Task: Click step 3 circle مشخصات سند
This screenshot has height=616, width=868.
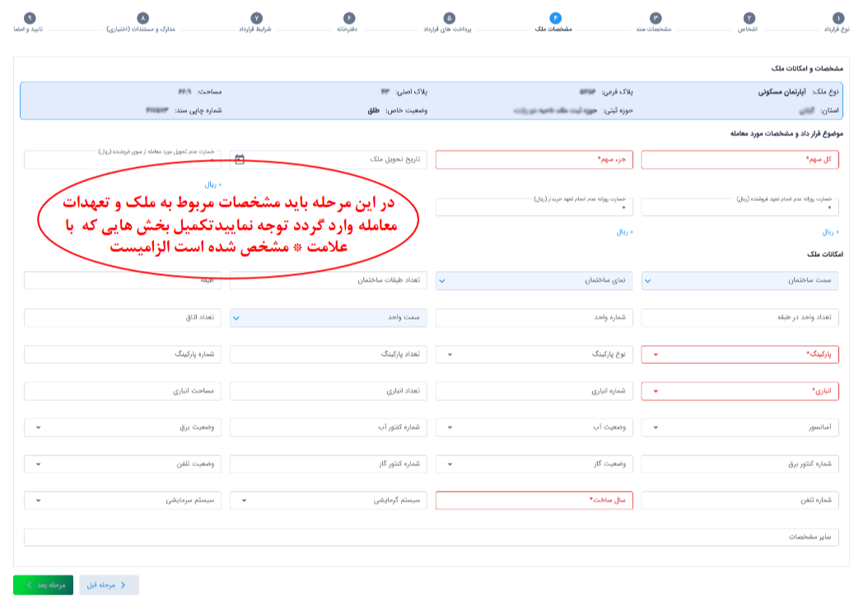Action: pos(655,18)
